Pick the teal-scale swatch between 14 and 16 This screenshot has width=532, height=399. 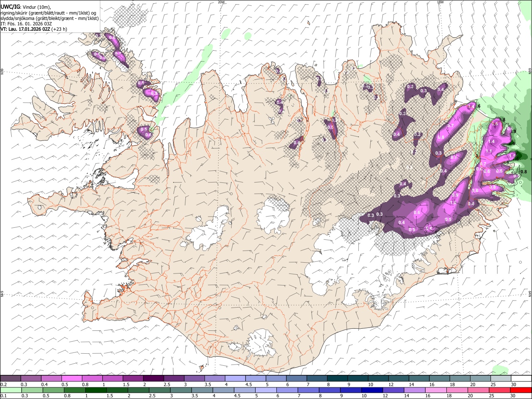(419, 378)
